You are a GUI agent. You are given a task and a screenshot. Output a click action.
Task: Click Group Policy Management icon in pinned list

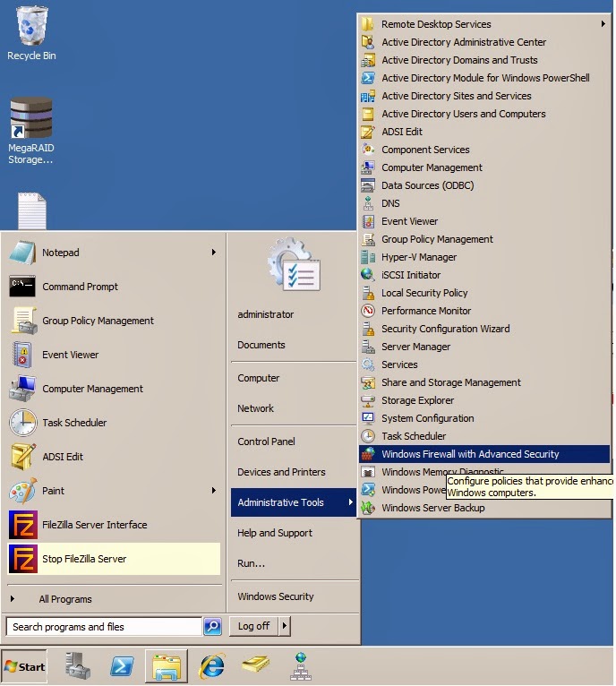pyautogui.click(x=23, y=321)
